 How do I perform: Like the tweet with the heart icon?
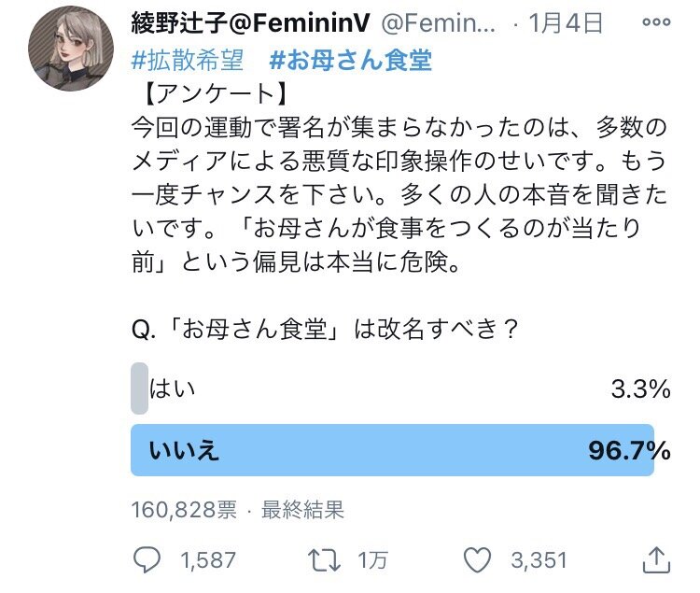pyautogui.click(x=479, y=560)
